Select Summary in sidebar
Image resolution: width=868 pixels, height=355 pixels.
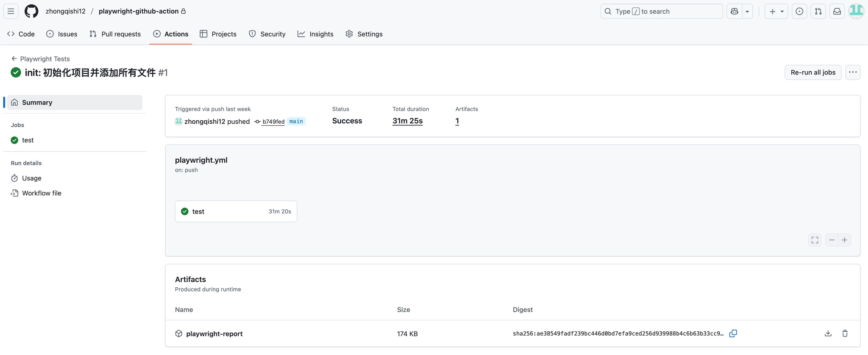point(75,103)
